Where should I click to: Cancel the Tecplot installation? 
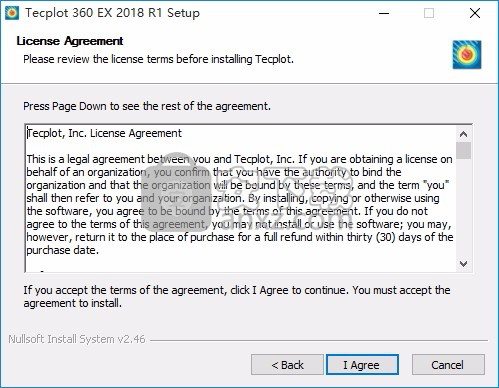coord(448,365)
